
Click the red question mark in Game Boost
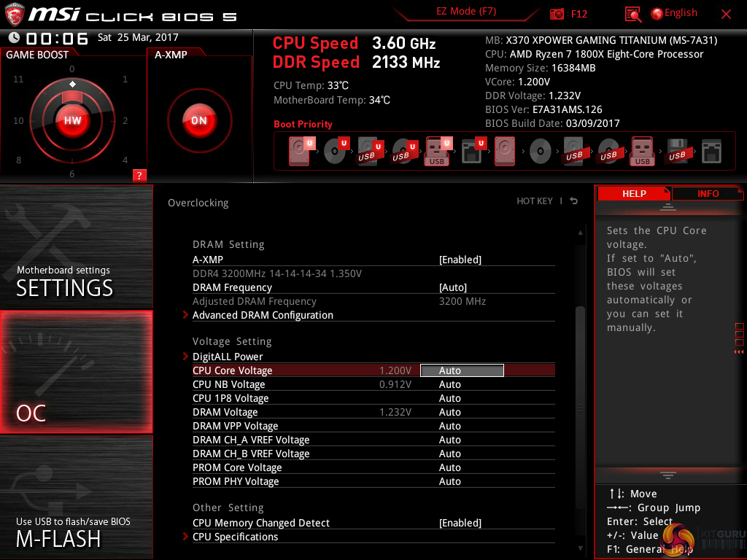tap(139, 175)
